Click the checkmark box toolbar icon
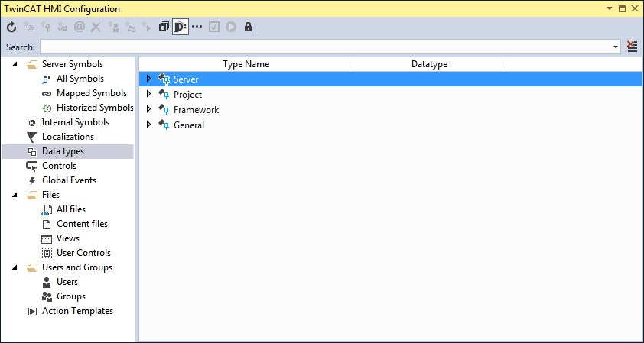The image size is (644, 343). pos(214,28)
